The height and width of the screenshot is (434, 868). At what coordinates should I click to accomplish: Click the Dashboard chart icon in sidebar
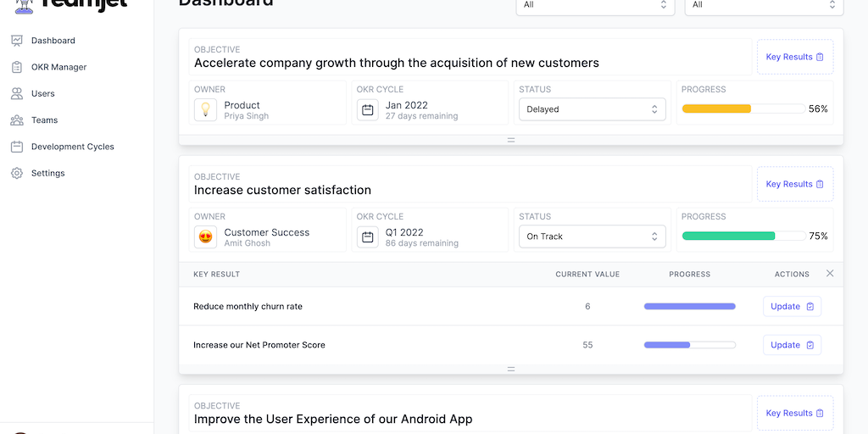point(17,41)
